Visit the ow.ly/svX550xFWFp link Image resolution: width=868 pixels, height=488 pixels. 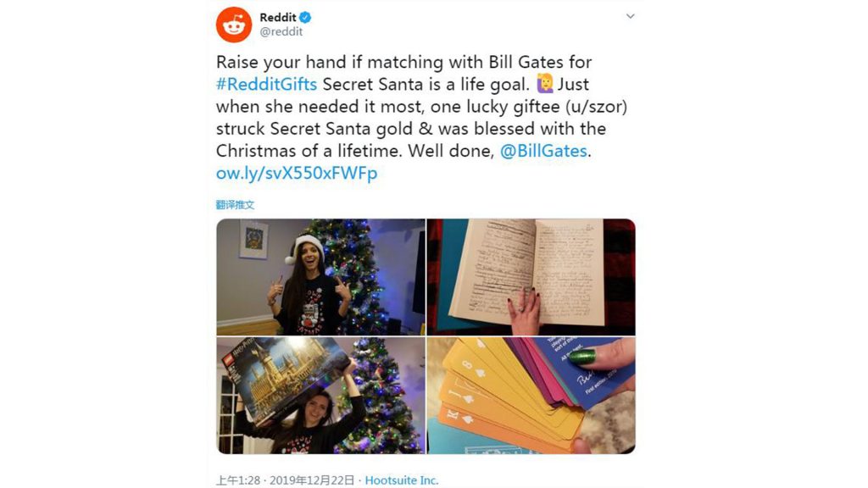(x=297, y=173)
